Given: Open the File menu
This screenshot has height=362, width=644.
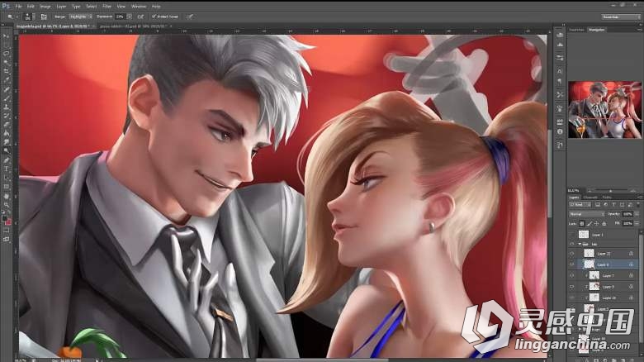Looking at the screenshot, I should click(18, 7).
